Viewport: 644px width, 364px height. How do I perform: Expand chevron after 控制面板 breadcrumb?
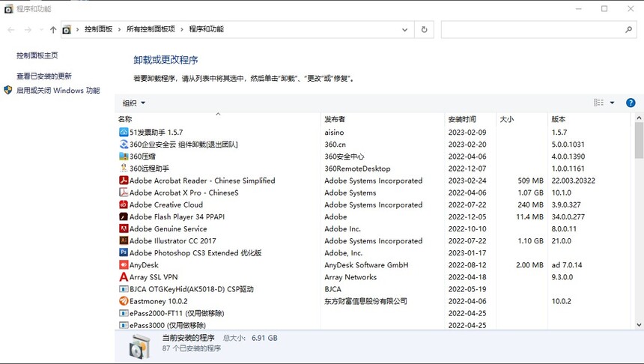coord(119,29)
